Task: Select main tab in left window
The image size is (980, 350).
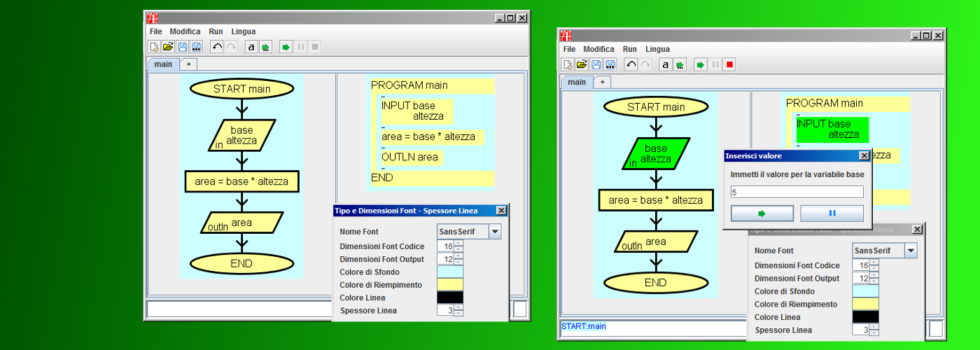Action: (163, 64)
